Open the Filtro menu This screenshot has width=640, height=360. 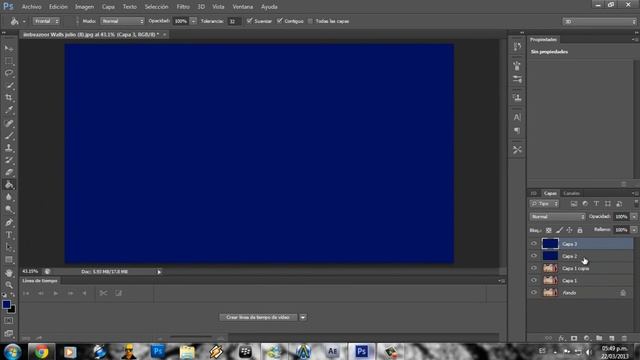[183, 7]
